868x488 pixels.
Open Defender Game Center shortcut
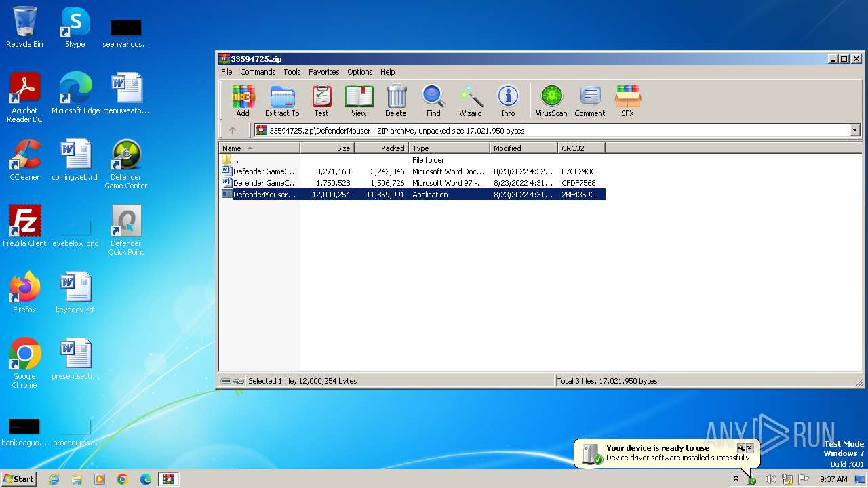pos(126,165)
